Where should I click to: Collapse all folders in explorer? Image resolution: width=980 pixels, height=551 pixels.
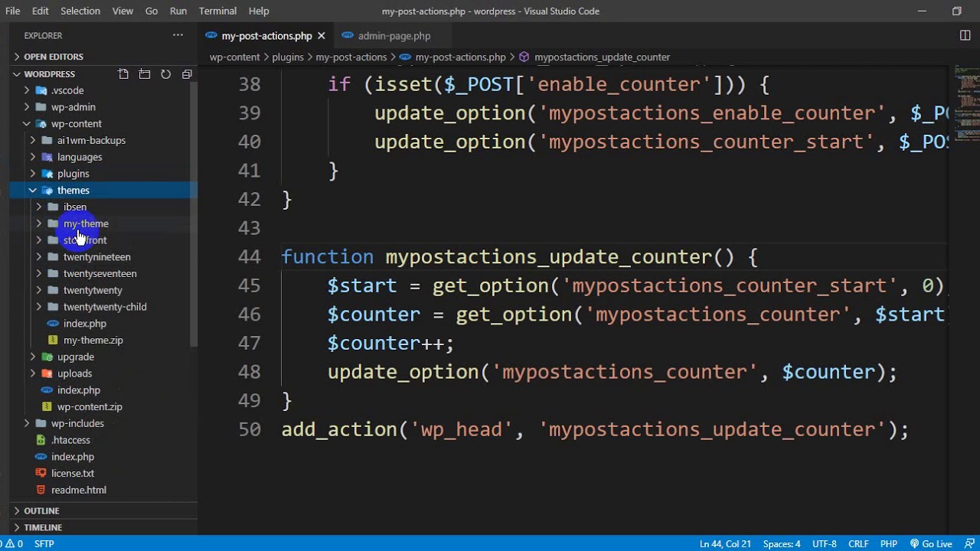tap(187, 74)
